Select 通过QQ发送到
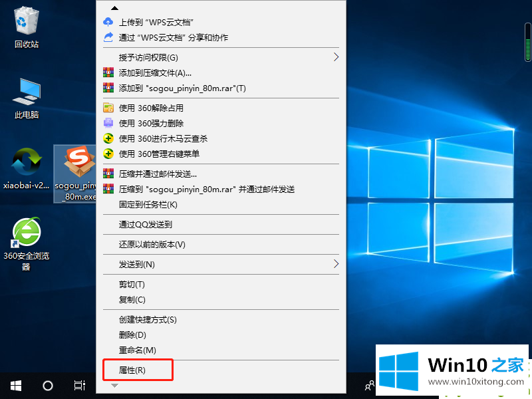This screenshot has width=532, height=399. [221, 224]
